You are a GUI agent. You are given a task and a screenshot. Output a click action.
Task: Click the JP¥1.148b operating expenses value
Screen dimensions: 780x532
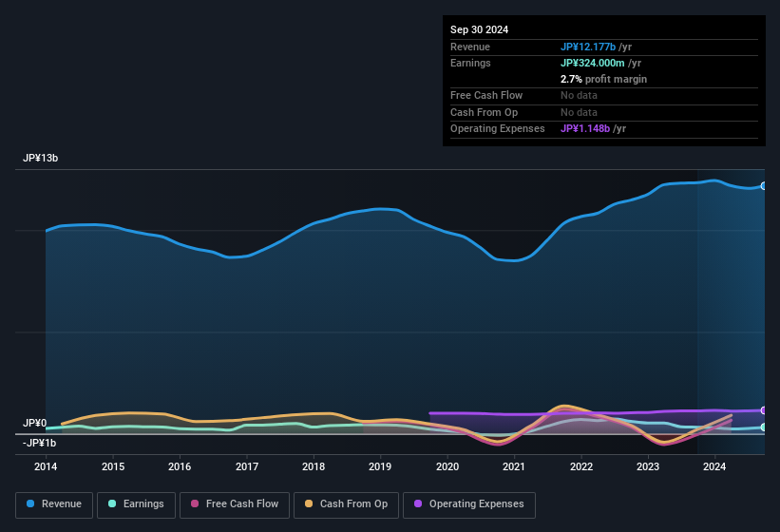585,128
